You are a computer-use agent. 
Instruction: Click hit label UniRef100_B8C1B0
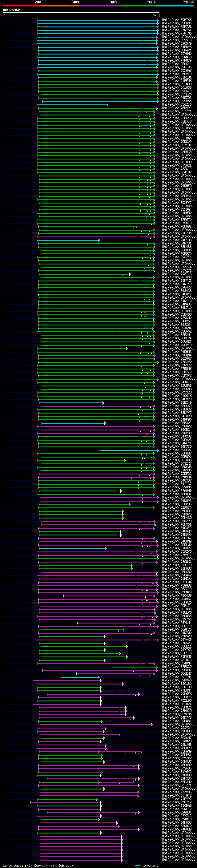point(177,684)
